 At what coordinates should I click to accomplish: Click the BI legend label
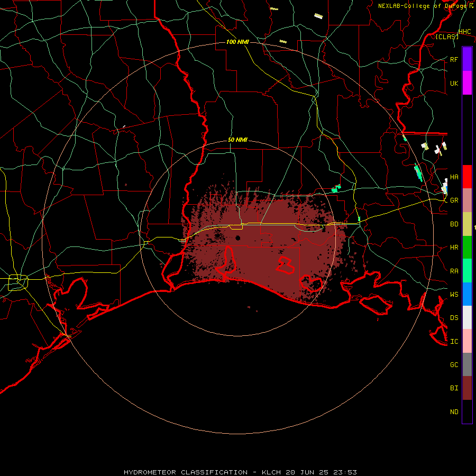tap(454, 388)
